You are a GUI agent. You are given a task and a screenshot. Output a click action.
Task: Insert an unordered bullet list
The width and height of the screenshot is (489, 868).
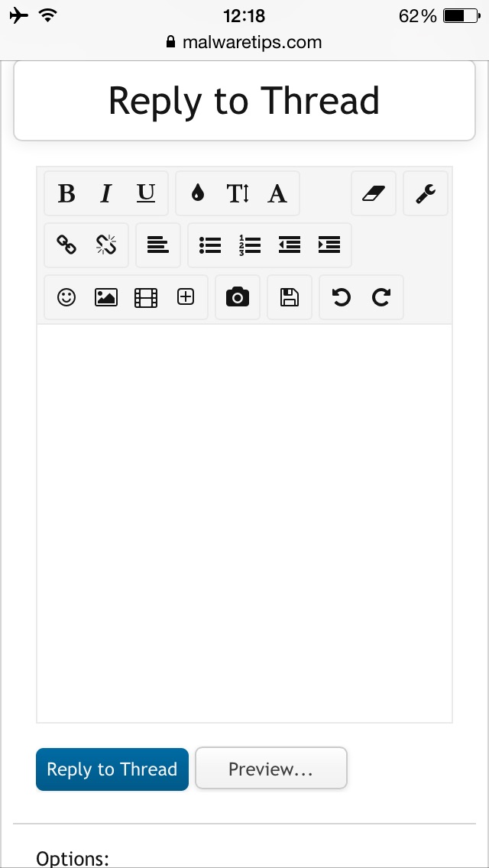click(x=210, y=245)
